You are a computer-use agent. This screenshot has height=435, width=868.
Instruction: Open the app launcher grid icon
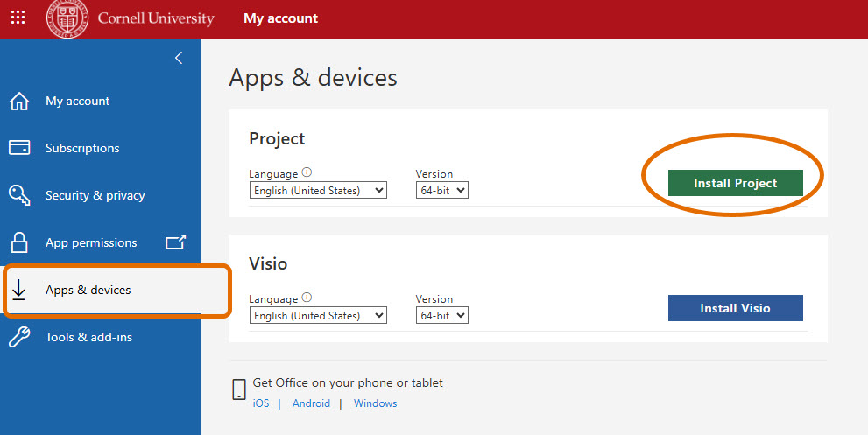18,18
